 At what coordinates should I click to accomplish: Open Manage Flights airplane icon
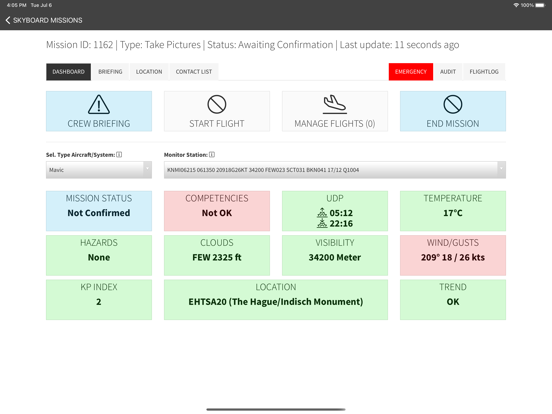(x=335, y=105)
